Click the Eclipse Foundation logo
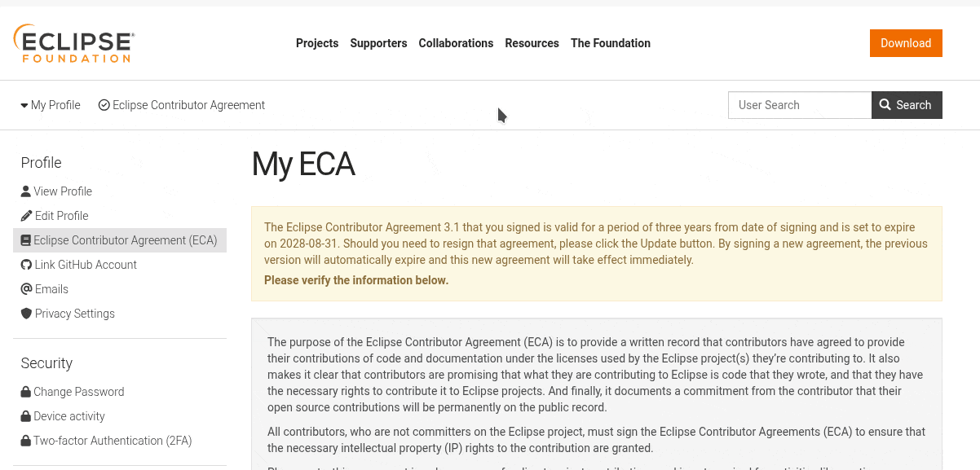980x470 pixels. coord(74,43)
